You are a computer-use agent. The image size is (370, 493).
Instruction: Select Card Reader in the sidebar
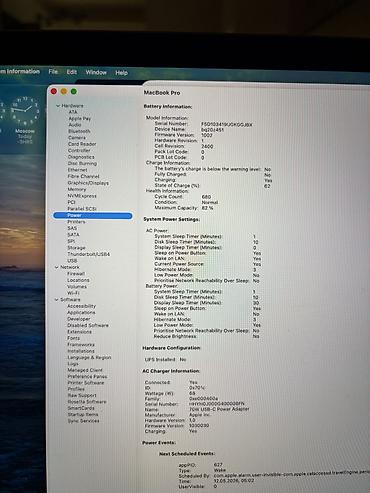click(82, 144)
